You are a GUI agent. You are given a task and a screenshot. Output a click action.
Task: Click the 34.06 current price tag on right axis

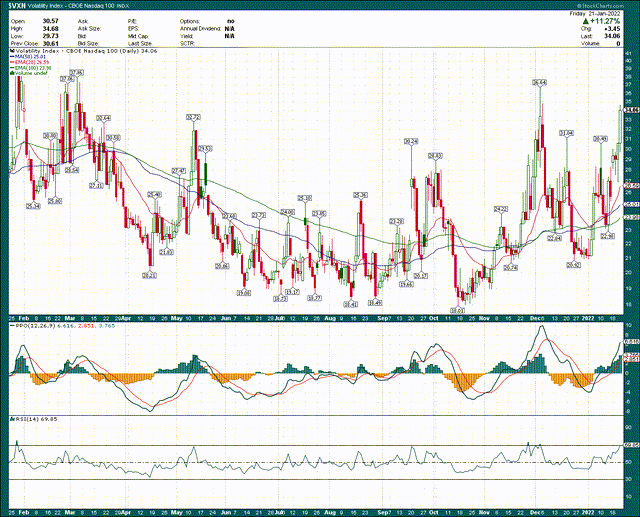coord(631,110)
